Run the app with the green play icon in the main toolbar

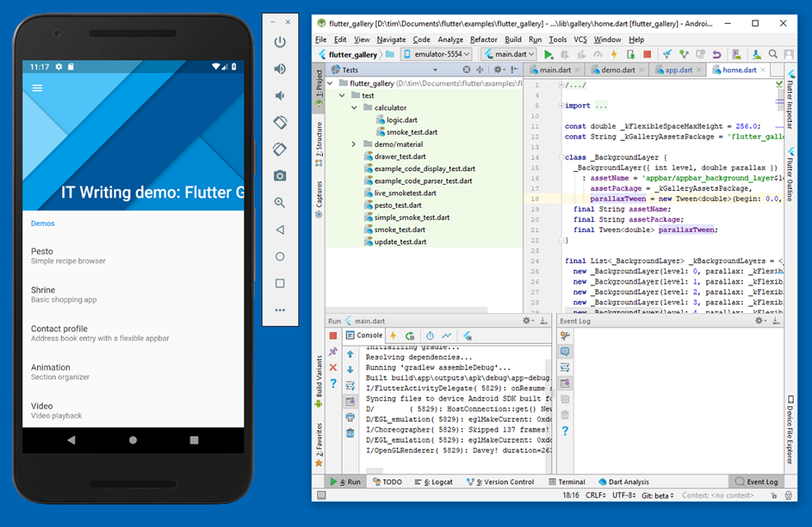[x=549, y=55]
